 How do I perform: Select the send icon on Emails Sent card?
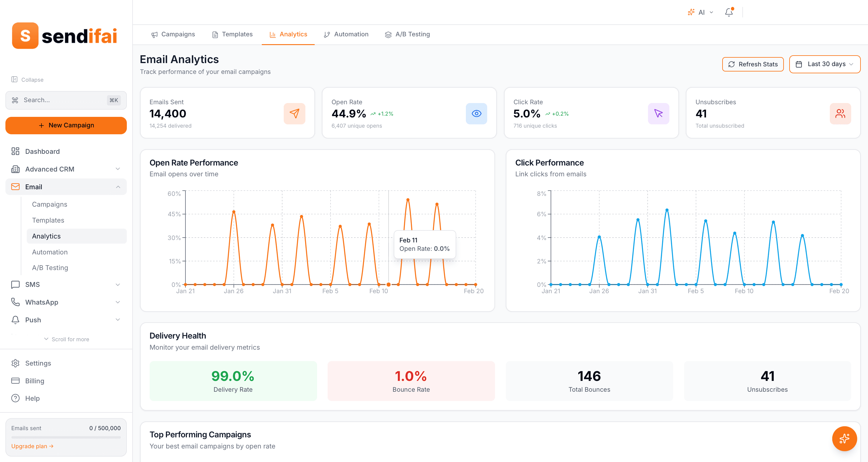coord(294,114)
